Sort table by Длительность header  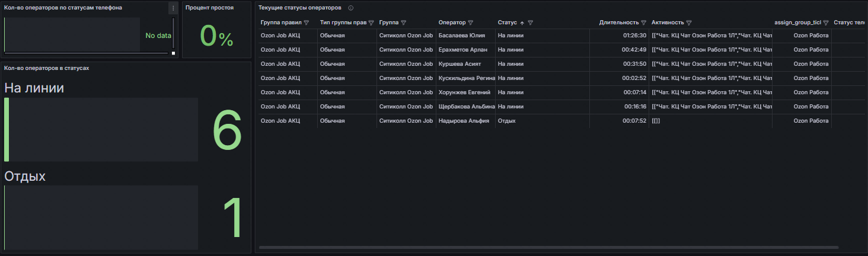(619, 23)
